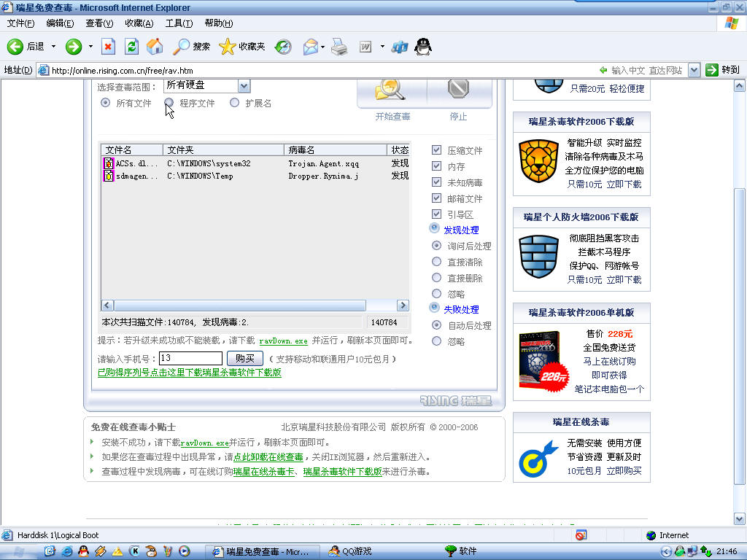747x560 pixels.
Task: Toggle the Boot sector (引导区) checkbox
Action: point(436,214)
